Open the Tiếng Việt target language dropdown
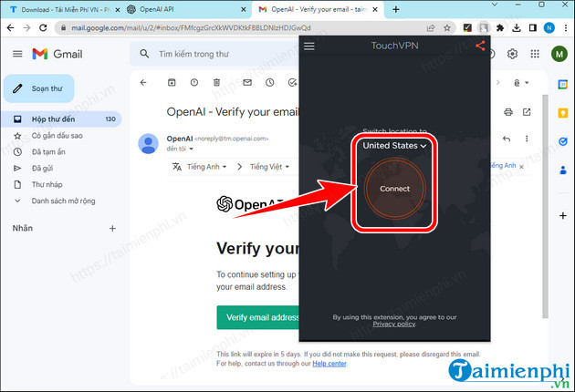 pos(275,167)
